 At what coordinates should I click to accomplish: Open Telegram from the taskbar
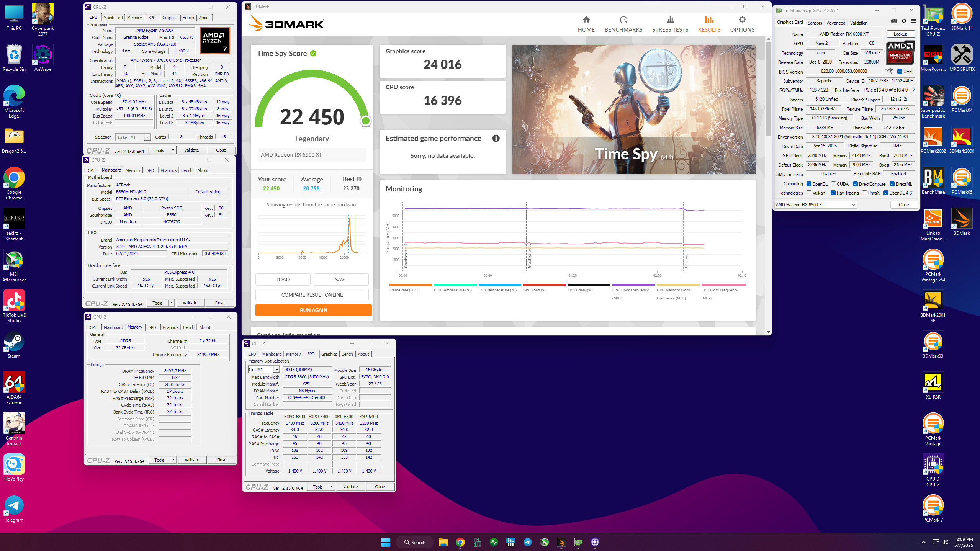[527, 542]
